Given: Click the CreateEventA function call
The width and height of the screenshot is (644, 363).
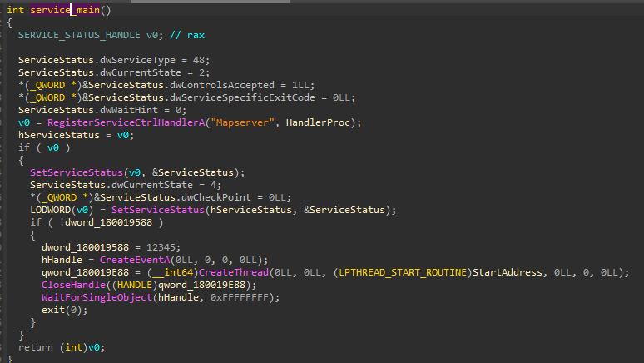Looking at the screenshot, I should pyautogui.click(x=135, y=260).
